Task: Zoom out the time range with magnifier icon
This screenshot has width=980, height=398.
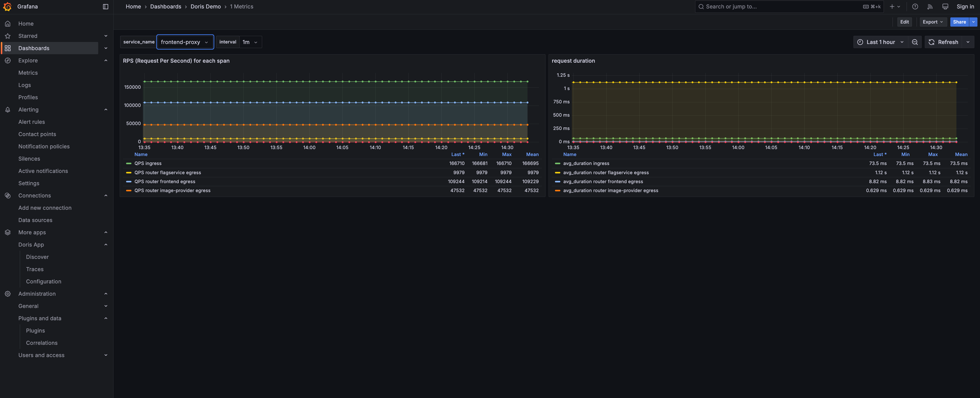Action: coord(915,42)
